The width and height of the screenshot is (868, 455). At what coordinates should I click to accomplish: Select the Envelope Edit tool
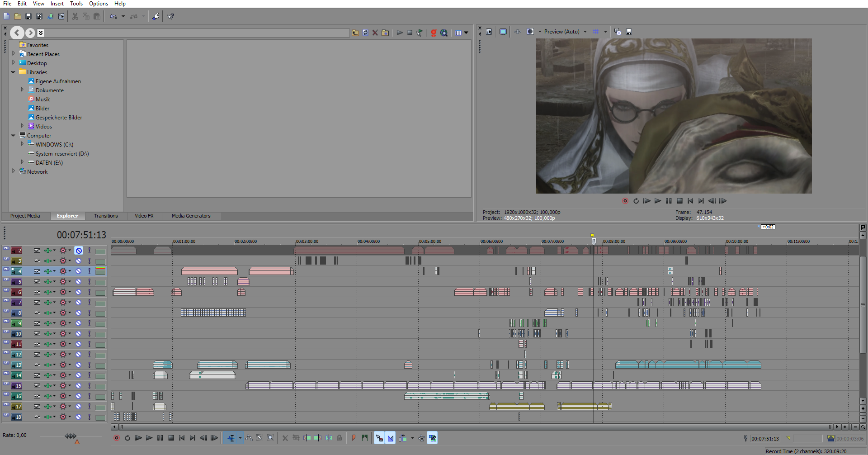pyautogui.click(x=249, y=438)
